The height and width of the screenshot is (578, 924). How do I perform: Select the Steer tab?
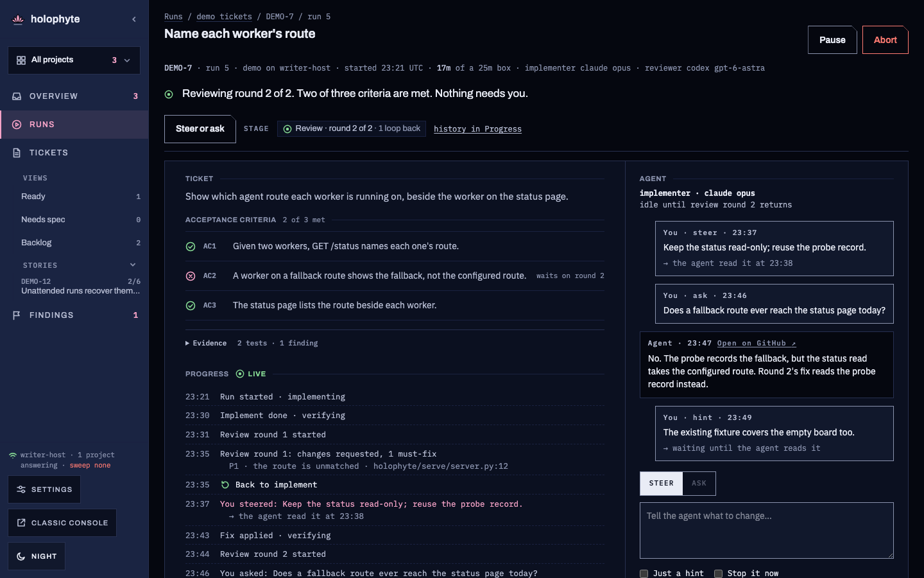click(x=662, y=484)
